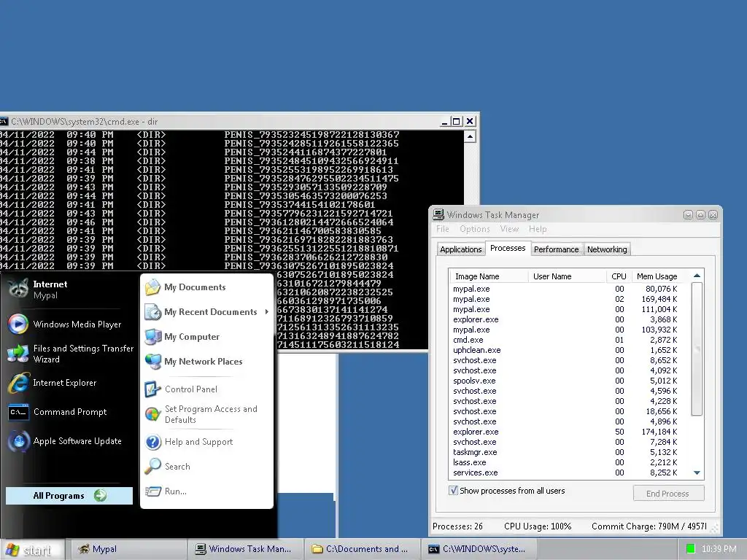Select services.exe process row

point(569,472)
